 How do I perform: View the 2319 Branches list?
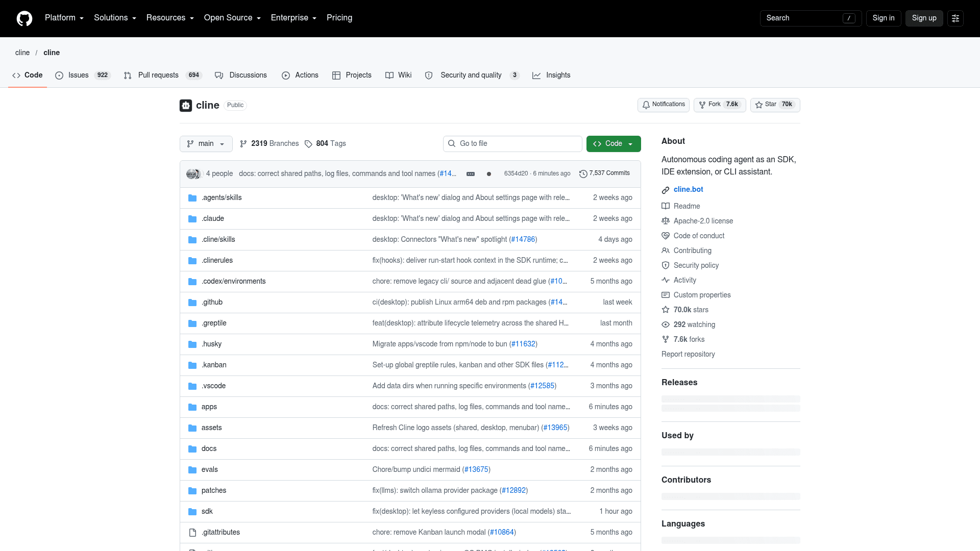click(x=269, y=144)
